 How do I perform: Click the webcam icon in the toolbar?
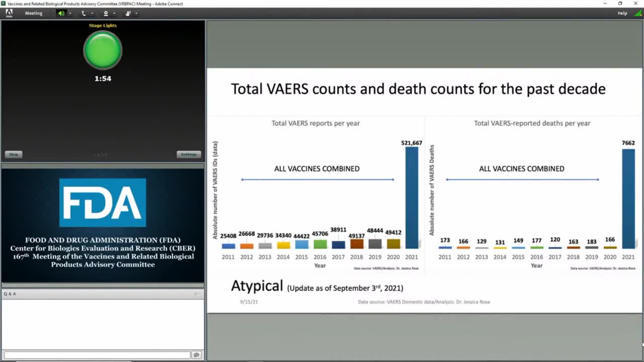(x=106, y=14)
